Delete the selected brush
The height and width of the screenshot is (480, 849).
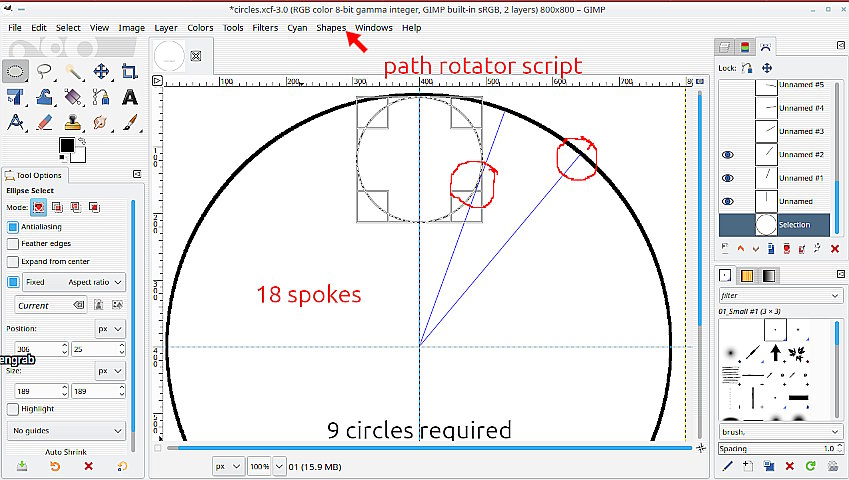(x=789, y=466)
